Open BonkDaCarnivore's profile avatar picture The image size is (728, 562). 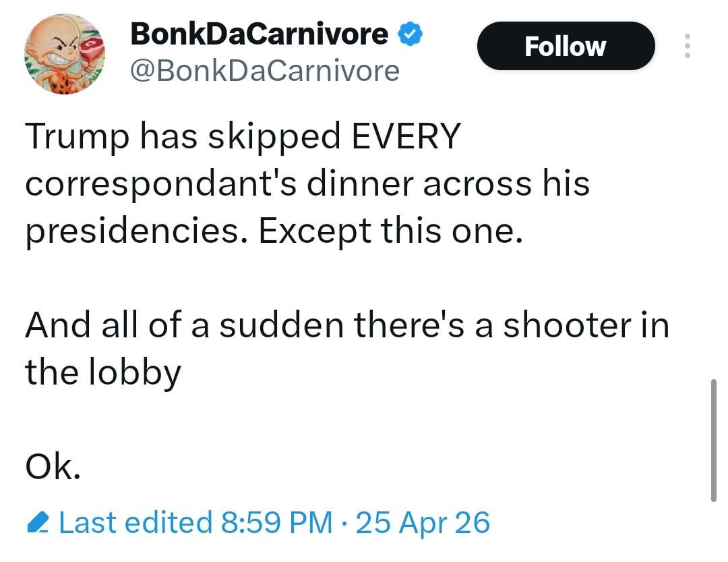point(65,54)
